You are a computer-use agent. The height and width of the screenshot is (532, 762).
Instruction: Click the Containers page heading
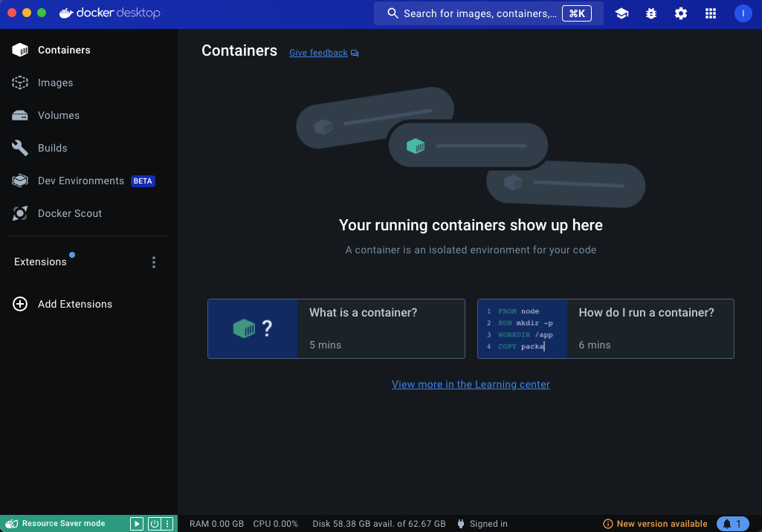(239, 51)
